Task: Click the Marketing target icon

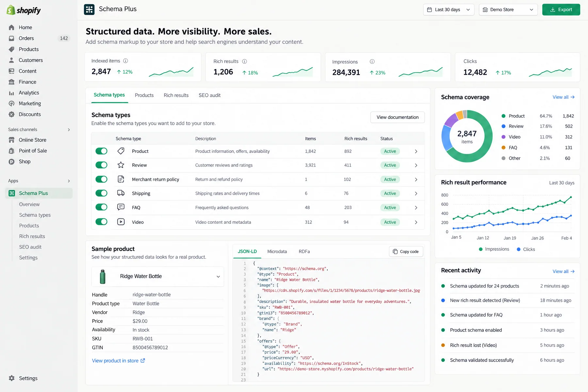Action: 11,104
